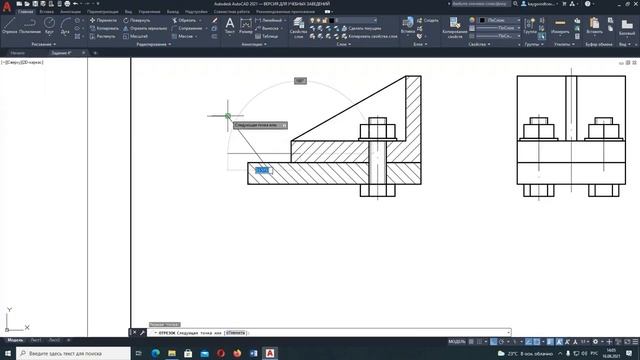Click the Базовый view icon
The height and width of the screenshot is (360, 640).
click(x=627, y=27)
